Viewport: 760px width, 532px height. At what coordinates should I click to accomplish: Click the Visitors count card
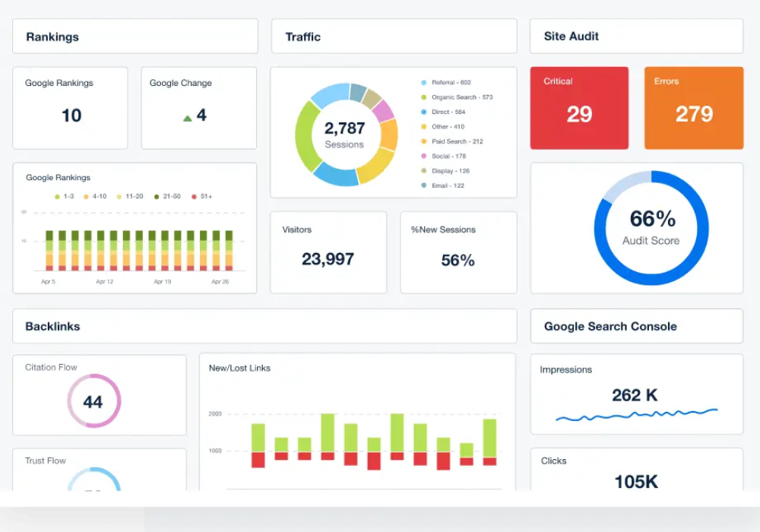pyautogui.click(x=328, y=252)
